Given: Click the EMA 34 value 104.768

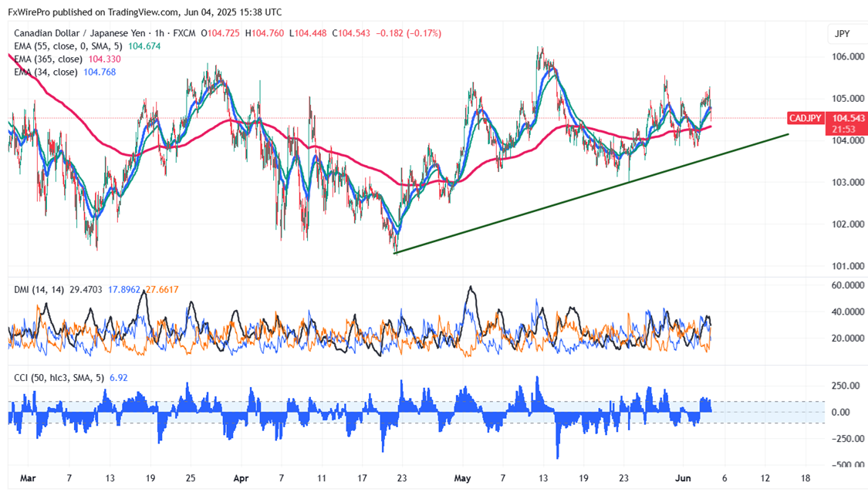Looking at the screenshot, I should pos(100,72).
